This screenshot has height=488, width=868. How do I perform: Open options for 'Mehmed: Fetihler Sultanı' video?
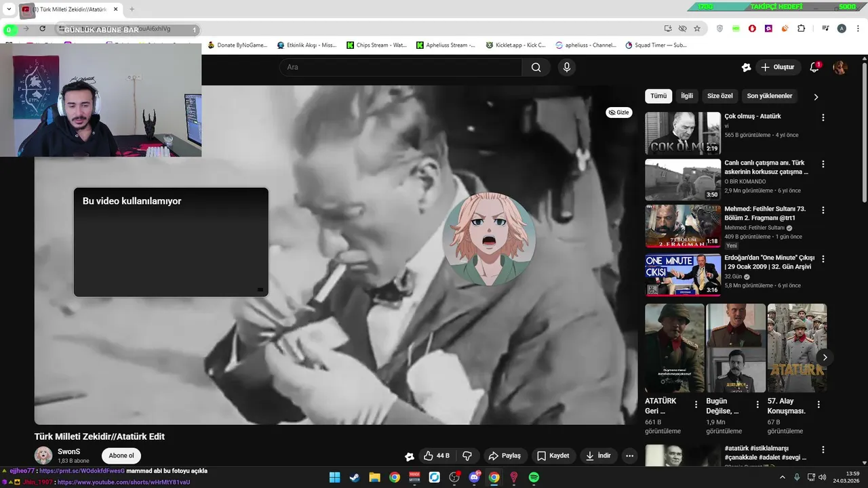(823, 210)
